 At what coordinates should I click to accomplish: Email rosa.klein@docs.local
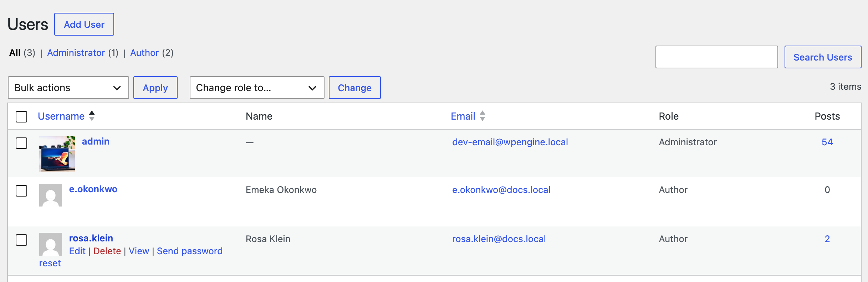tap(499, 239)
